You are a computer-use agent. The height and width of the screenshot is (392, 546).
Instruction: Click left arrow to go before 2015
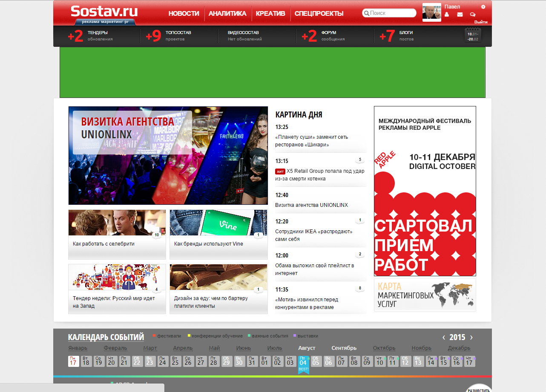point(443,337)
